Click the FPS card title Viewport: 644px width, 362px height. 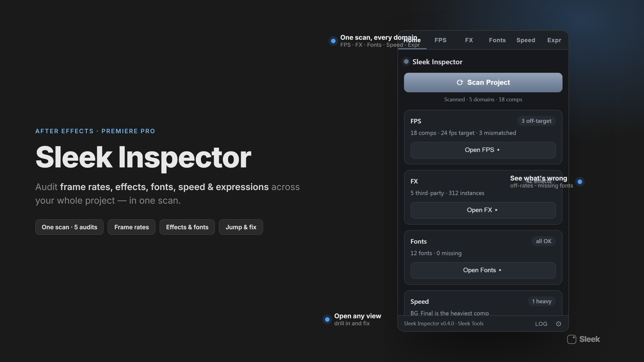pyautogui.click(x=416, y=121)
